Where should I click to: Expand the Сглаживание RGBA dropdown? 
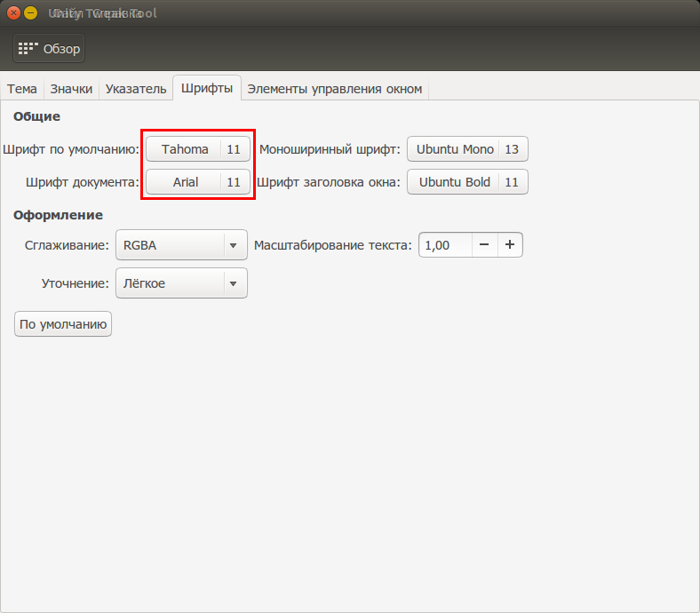tap(181, 245)
